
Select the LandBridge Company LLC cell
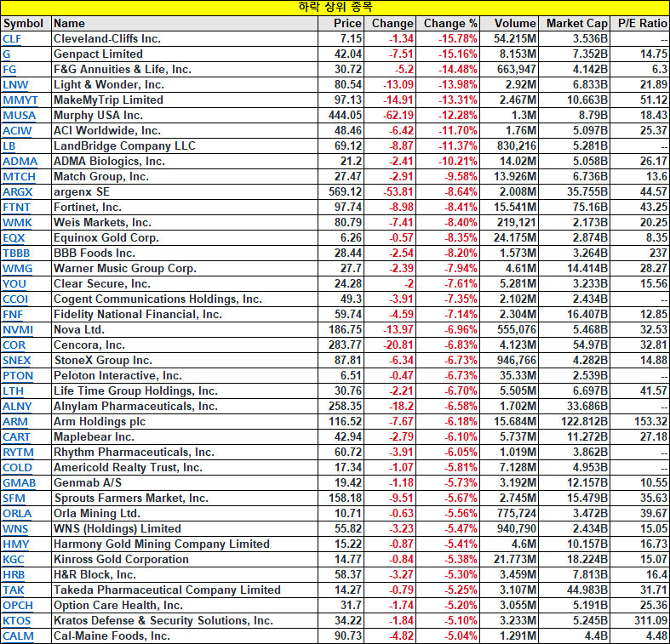(185, 146)
